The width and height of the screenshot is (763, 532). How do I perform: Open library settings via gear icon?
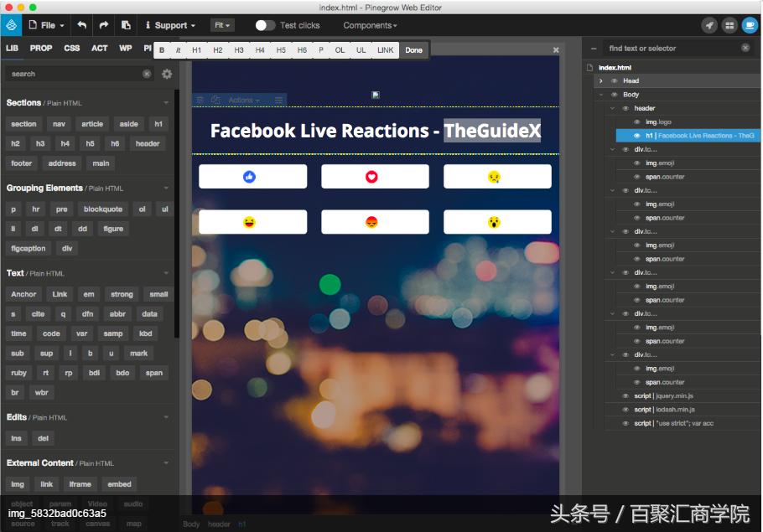(166, 74)
